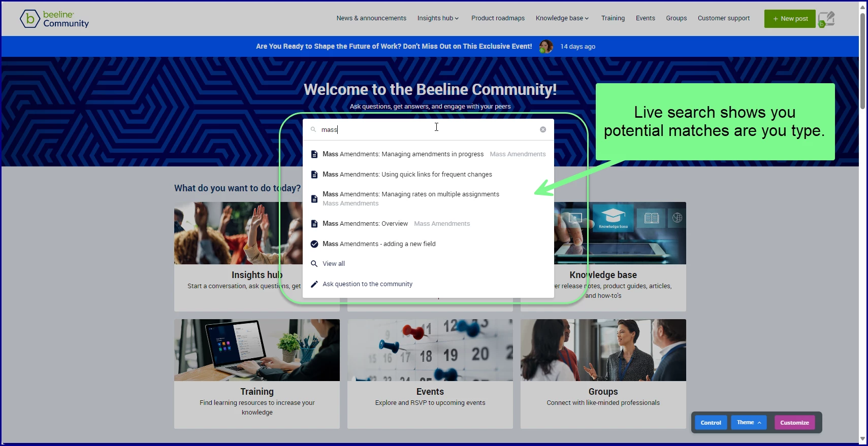Open the Training card image
The width and height of the screenshot is (868, 446).
tap(257, 350)
